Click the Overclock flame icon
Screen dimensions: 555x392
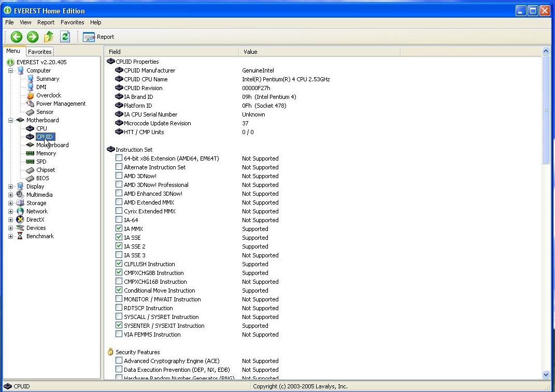(31, 95)
